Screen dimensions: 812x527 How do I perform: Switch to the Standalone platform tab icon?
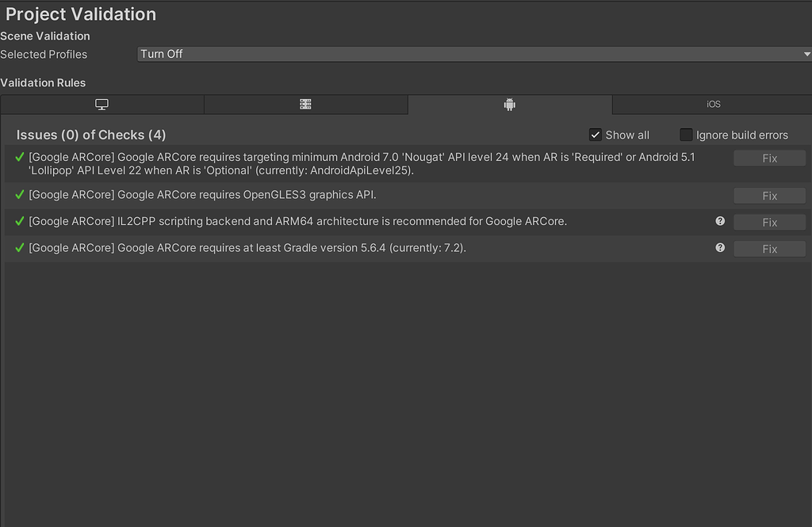click(x=101, y=104)
